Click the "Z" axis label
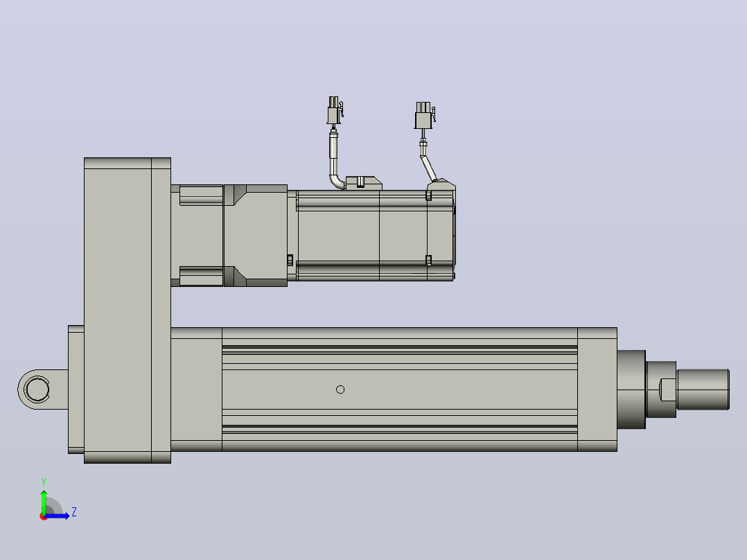Viewport: 747px width, 560px height. (74, 512)
